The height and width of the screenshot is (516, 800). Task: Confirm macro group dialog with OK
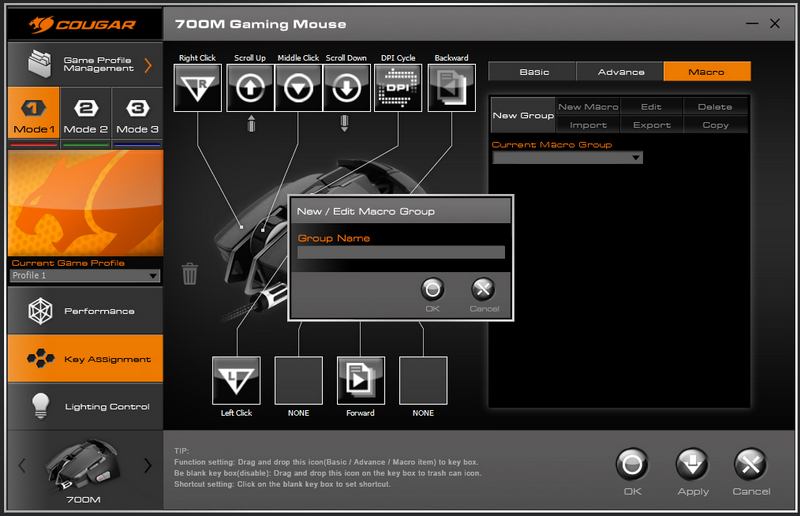pyautogui.click(x=432, y=290)
